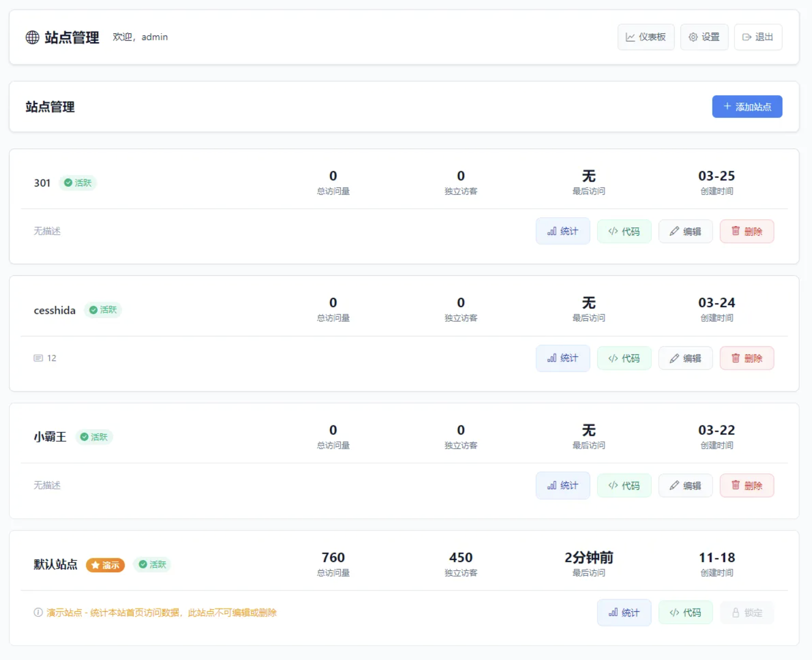The image size is (812, 660).
Task: Open the 仪表板 dashboard view
Action: [x=646, y=37]
